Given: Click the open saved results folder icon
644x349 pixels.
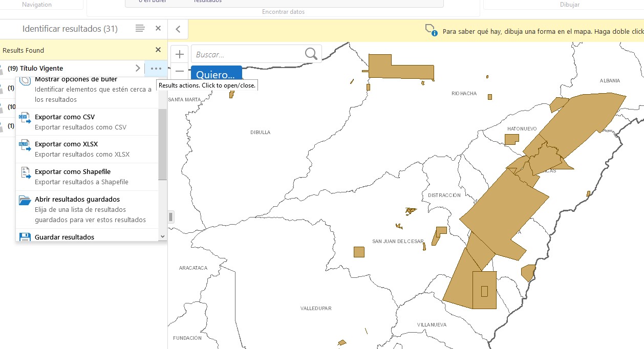Looking at the screenshot, I should pyautogui.click(x=25, y=201).
